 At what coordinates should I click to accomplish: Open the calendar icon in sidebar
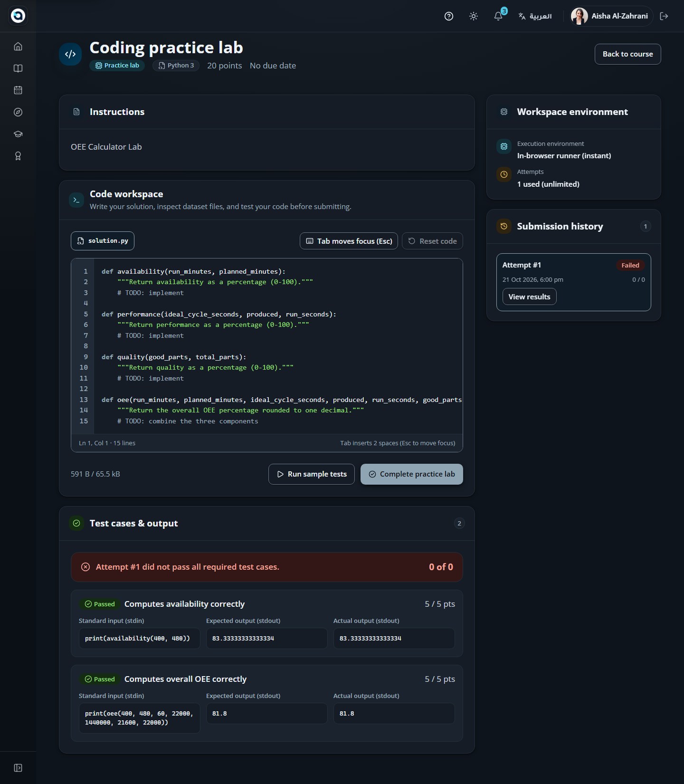click(x=18, y=90)
